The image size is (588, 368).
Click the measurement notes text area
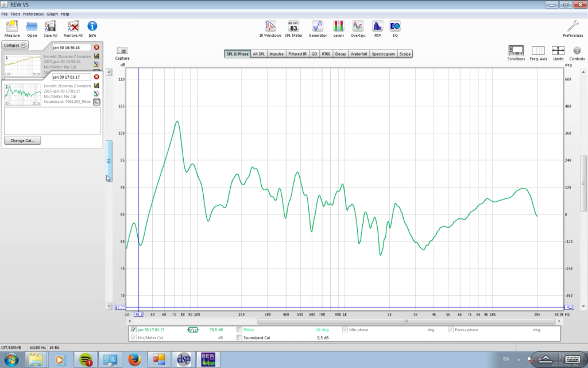pos(52,121)
